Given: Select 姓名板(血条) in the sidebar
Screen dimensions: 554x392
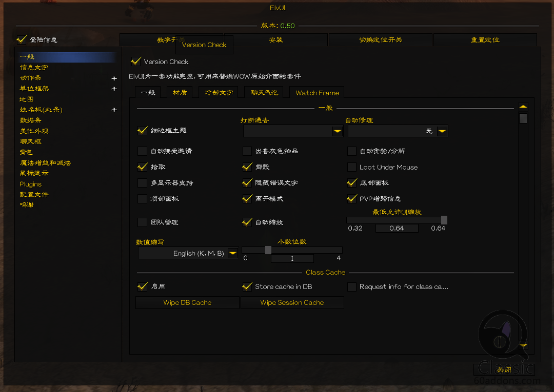Looking at the screenshot, I should (41, 110).
